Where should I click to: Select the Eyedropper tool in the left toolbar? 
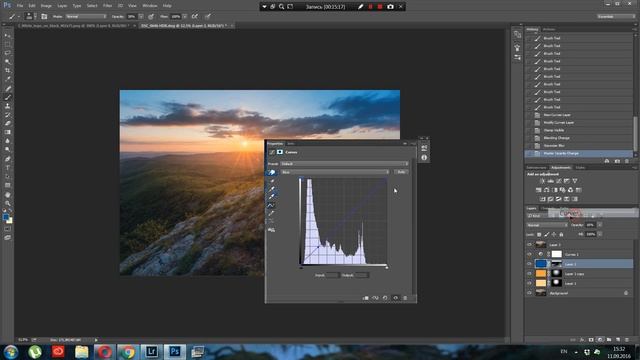pos(8,79)
